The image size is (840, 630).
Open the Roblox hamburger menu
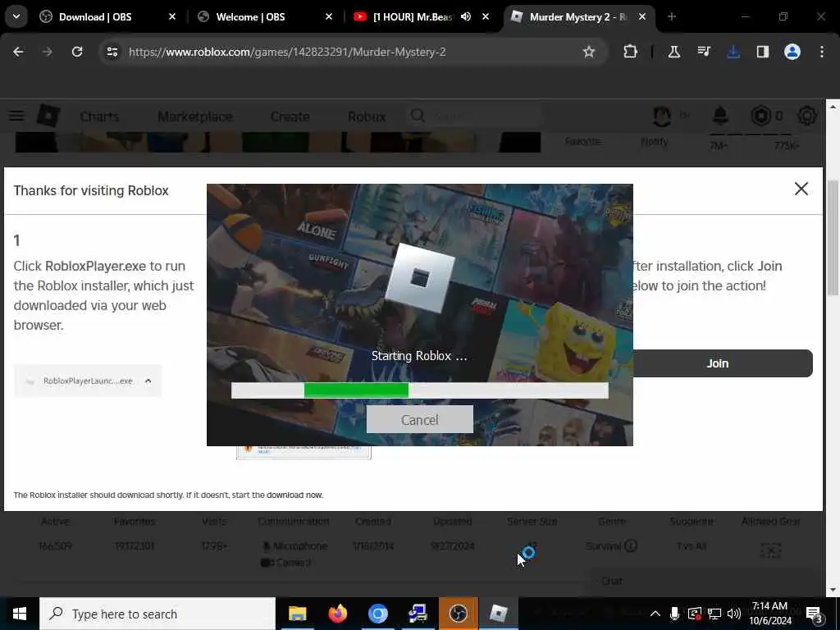16,116
